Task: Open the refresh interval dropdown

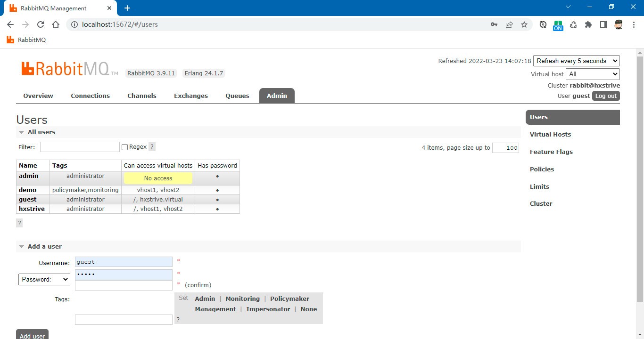Action: pyautogui.click(x=576, y=61)
